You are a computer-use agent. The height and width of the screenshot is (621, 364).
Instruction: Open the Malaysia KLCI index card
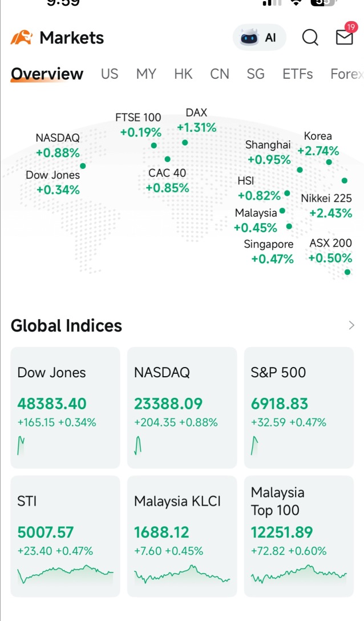(x=182, y=537)
